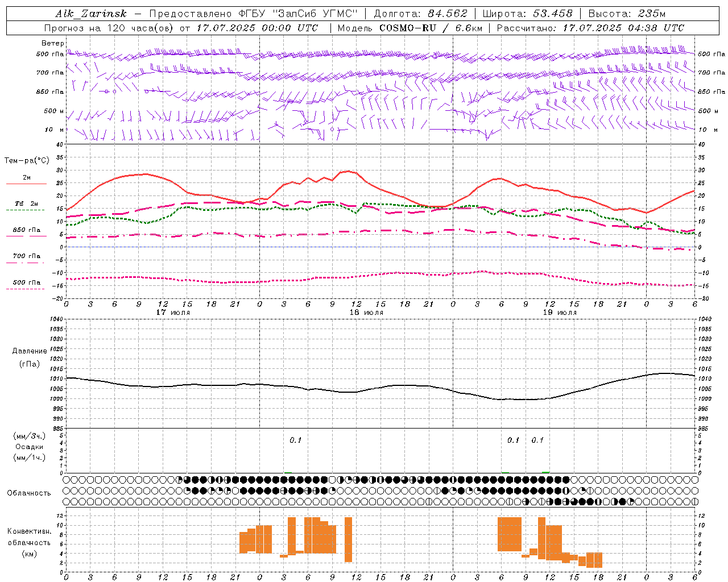The width and height of the screenshot is (728, 582).
Task: Click the Давление pressure panel label
Action: 30,351
